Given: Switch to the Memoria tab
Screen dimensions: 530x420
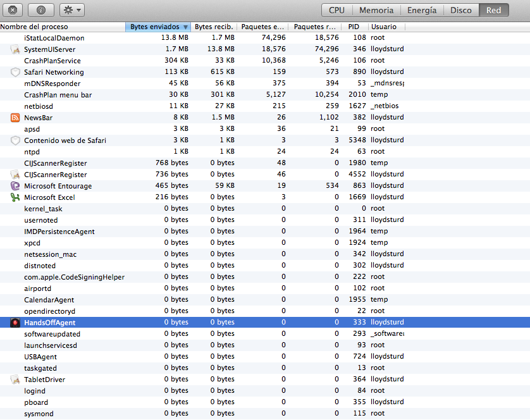Looking at the screenshot, I should [x=376, y=10].
